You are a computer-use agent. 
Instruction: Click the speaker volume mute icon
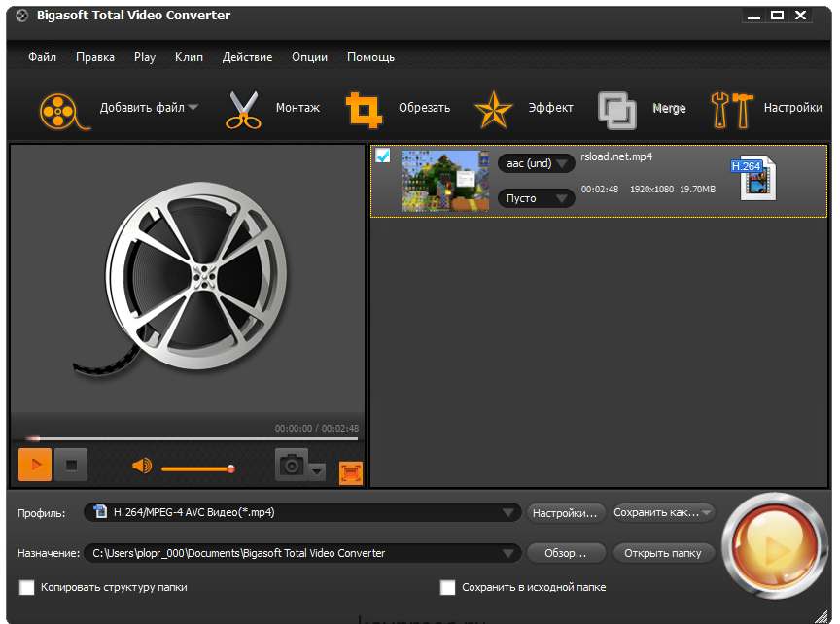142,466
